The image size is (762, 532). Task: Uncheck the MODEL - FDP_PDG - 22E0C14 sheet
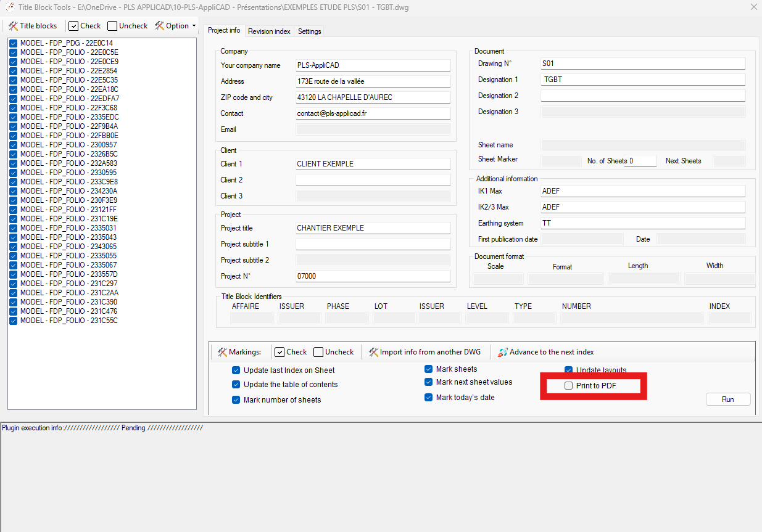pos(14,43)
